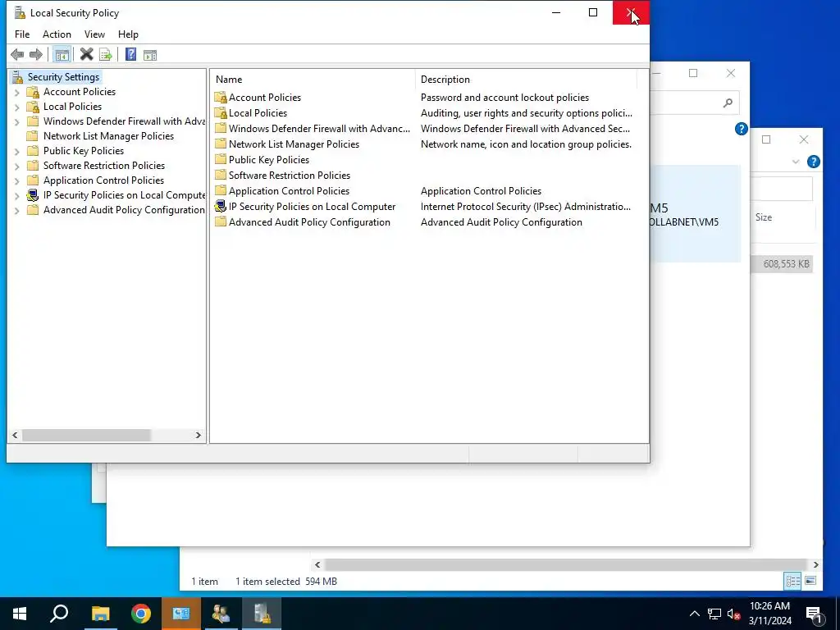
Task: Click the Local Security Policy taskbar icon
Action: click(262, 614)
